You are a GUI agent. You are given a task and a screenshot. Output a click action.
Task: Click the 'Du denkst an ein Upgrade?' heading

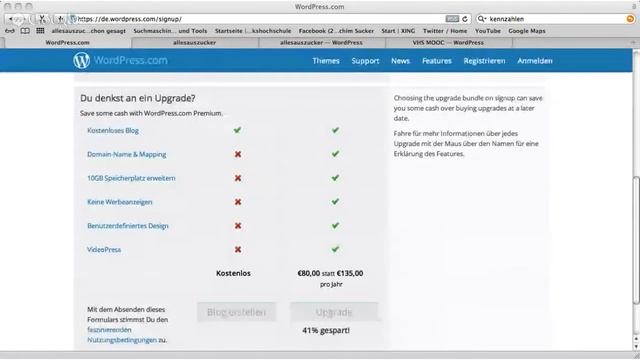138,98
